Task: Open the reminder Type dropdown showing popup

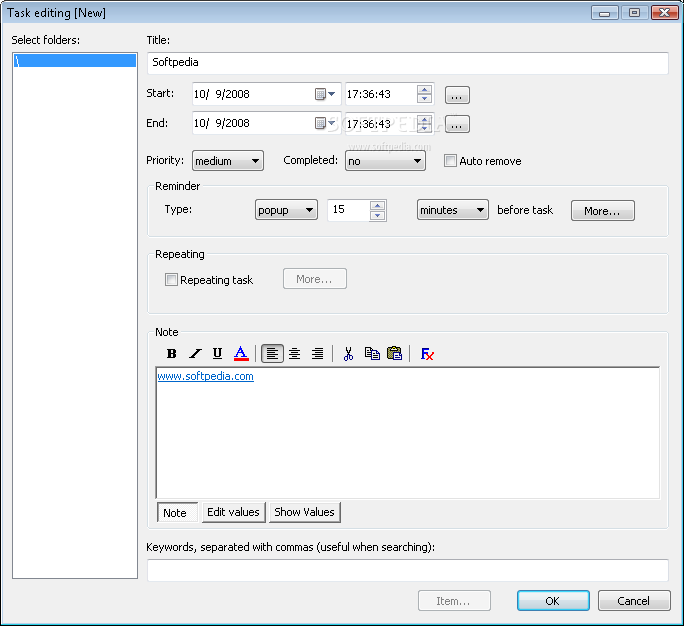Action: pos(286,210)
